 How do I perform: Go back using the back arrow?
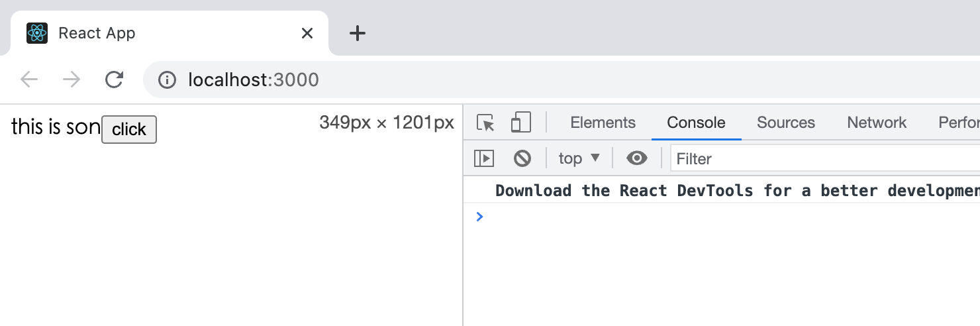coord(29,80)
